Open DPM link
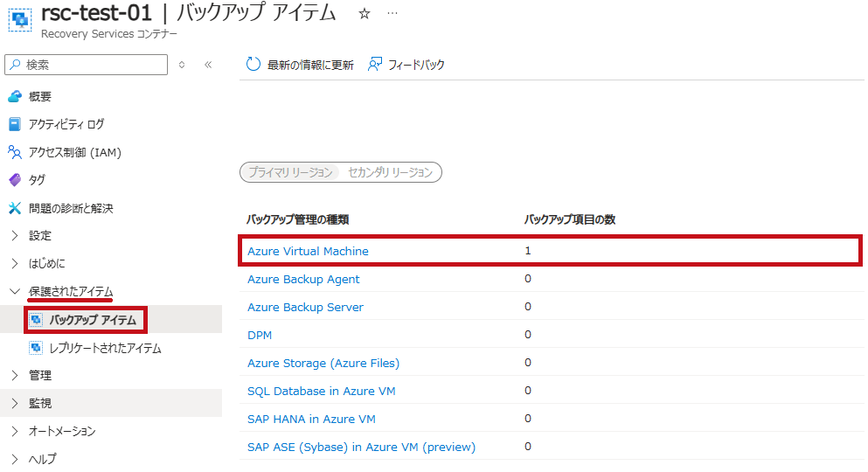This screenshot has height=472, width=868. (260, 336)
